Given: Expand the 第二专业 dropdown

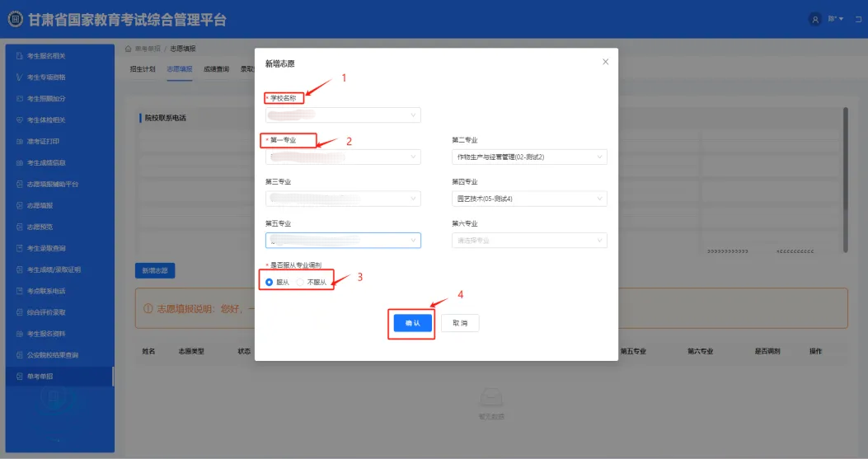Looking at the screenshot, I should coord(529,157).
